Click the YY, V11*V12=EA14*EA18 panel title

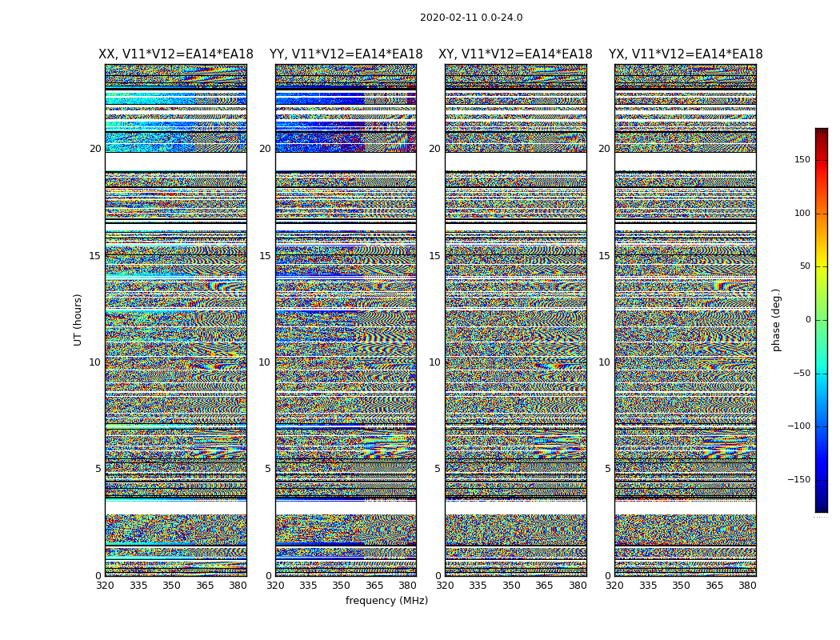click(x=346, y=54)
